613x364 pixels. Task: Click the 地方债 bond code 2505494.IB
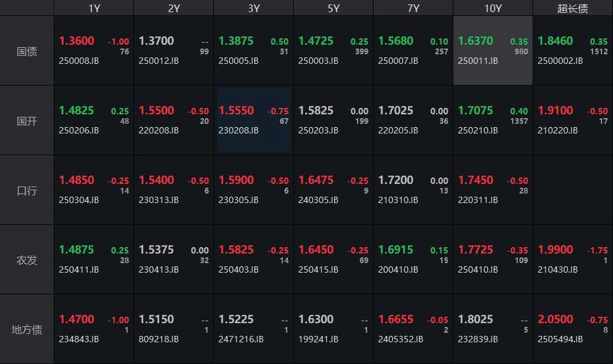pos(560,339)
